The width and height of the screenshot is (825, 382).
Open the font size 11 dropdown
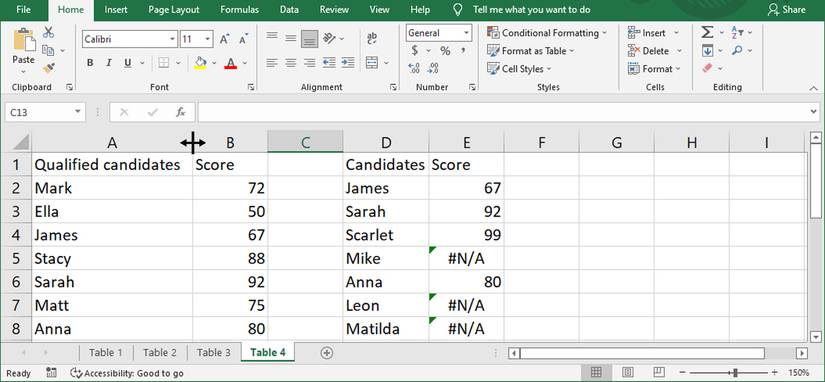[x=208, y=39]
